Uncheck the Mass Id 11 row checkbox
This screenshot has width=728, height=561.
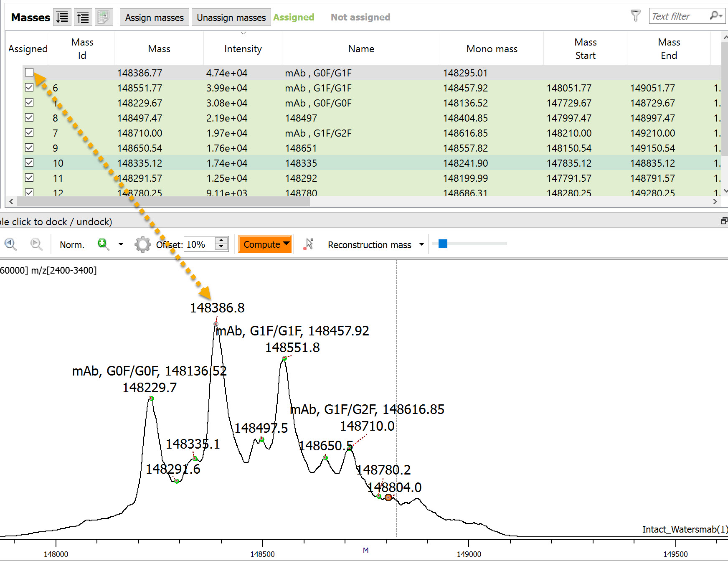click(x=29, y=178)
